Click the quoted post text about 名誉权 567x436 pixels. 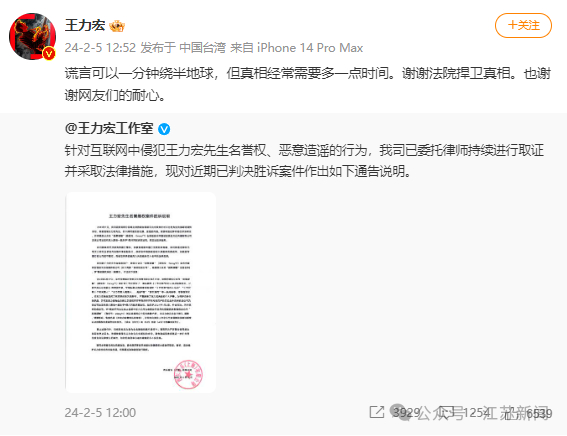[304, 161]
